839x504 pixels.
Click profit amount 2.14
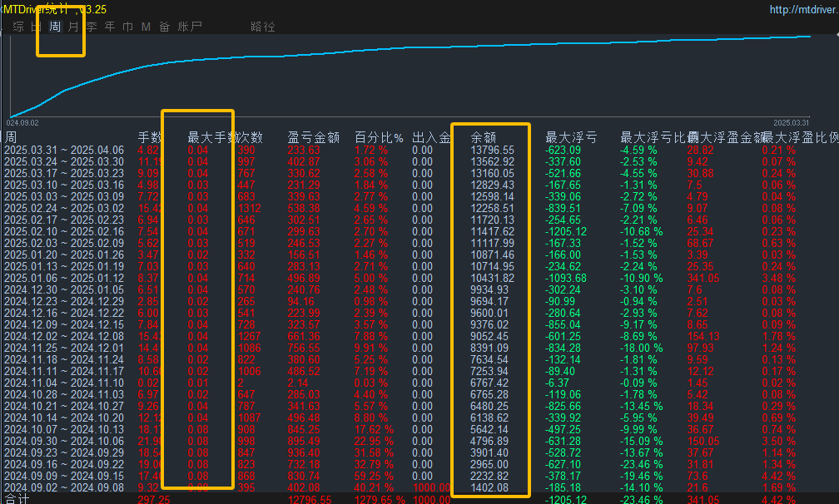(x=297, y=383)
